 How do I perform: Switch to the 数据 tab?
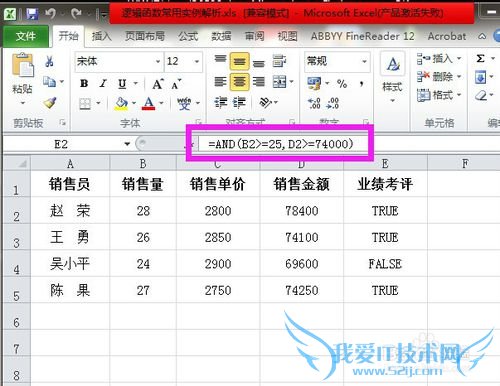[x=221, y=36]
